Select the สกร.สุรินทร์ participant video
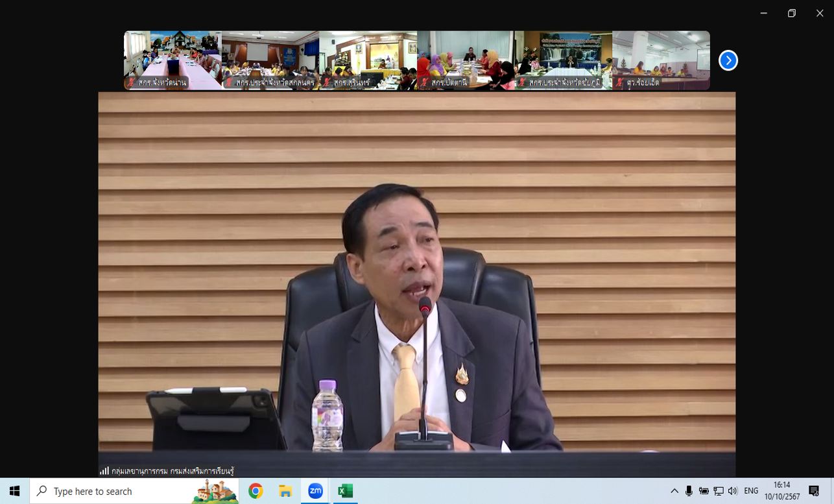The height and width of the screenshot is (504, 834). tap(368, 60)
